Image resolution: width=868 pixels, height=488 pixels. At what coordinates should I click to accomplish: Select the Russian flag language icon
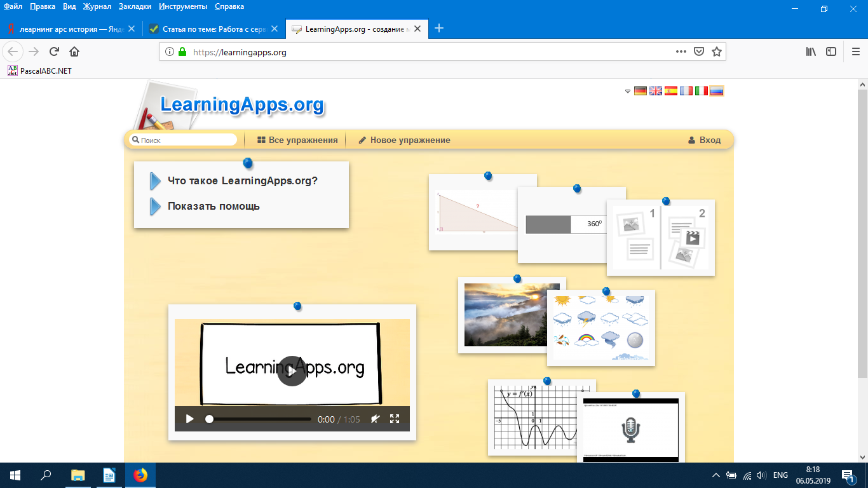pos(717,91)
